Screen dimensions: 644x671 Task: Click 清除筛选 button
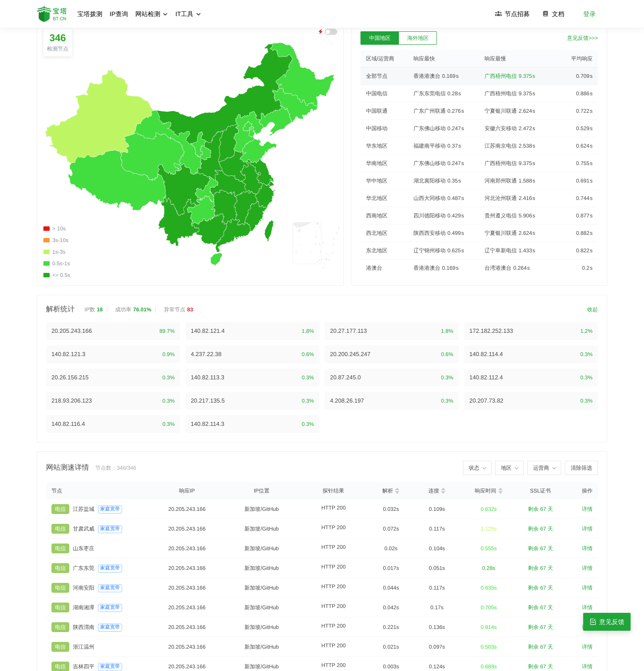point(581,468)
